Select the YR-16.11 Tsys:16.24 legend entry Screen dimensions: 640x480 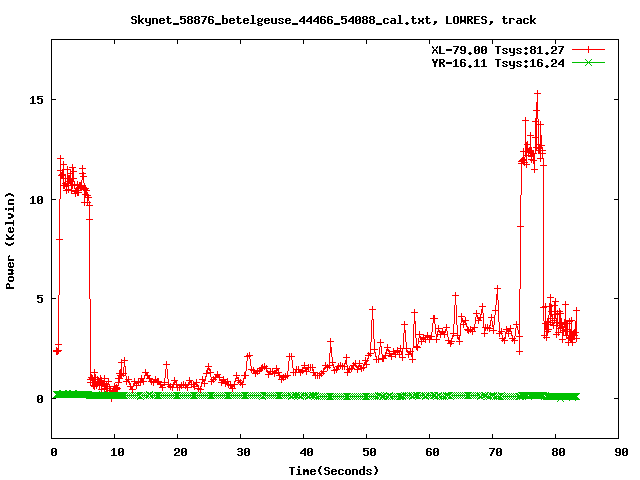coord(498,63)
